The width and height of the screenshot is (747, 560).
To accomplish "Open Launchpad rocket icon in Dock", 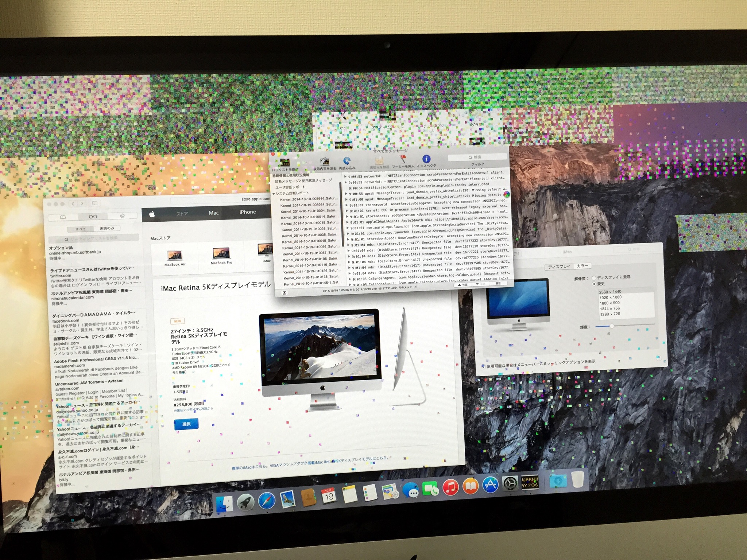I will (245, 502).
